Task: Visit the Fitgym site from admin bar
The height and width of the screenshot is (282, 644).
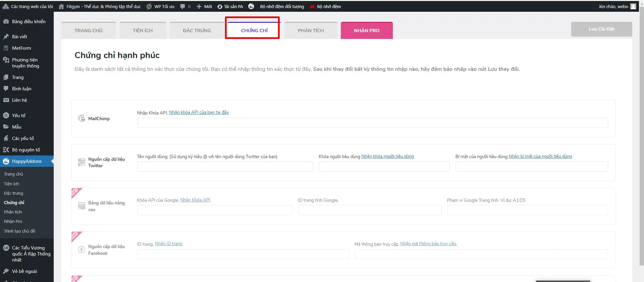Action: [x=100, y=6]
